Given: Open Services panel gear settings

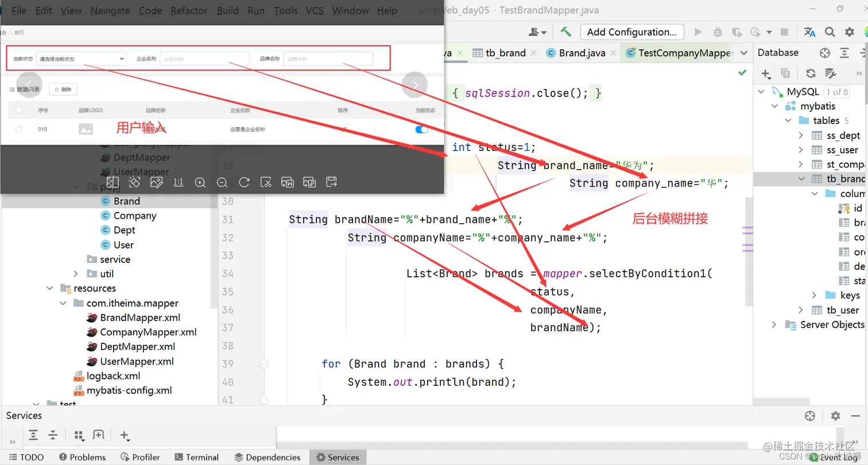Looking at the screenshot, I should tap(835, 416).
